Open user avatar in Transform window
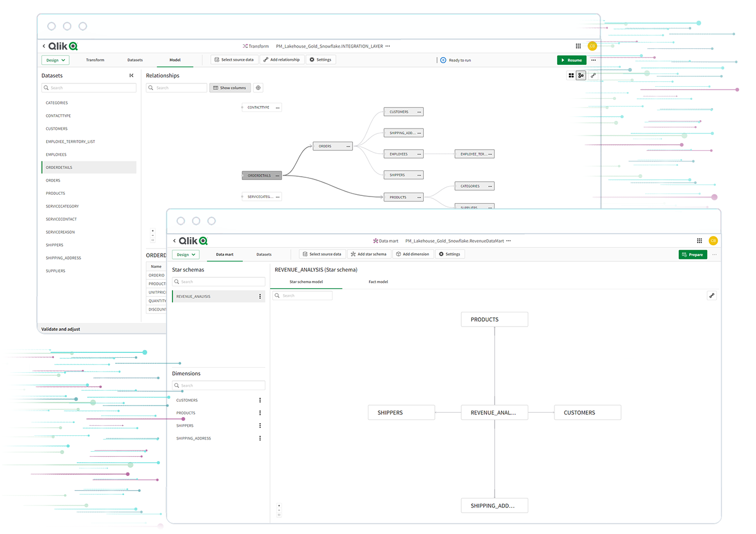 pyautogui.click(x=592, y=46)
